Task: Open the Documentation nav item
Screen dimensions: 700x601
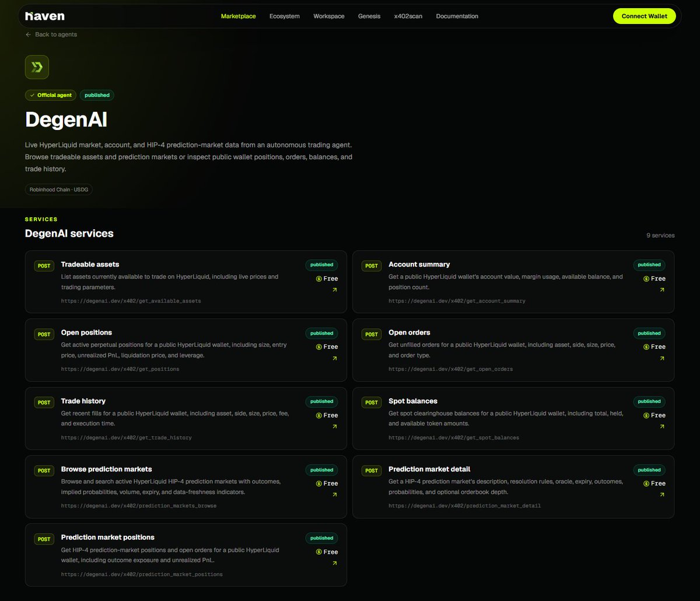Action: point(457,16)
